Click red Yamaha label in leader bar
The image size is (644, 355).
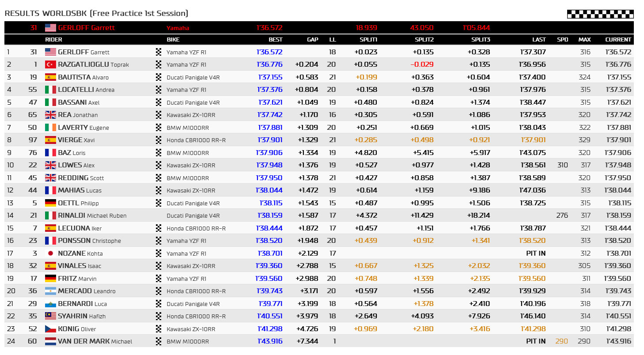pos(178,28)
